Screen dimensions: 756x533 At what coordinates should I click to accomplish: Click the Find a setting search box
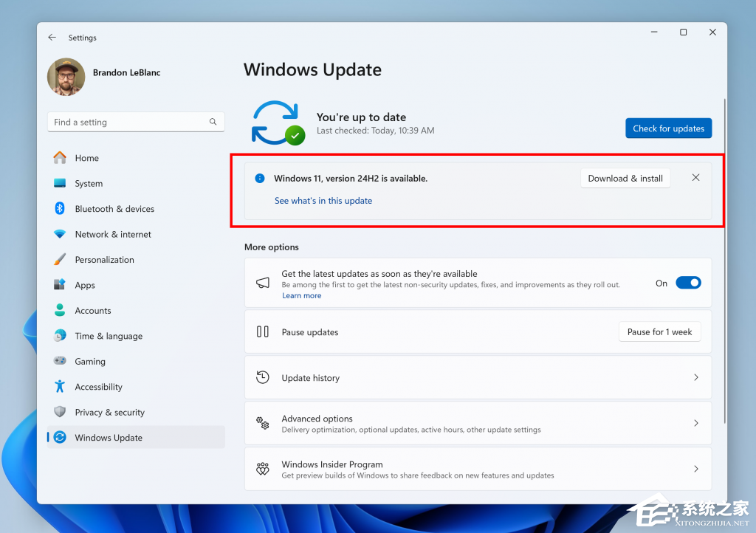136,122
